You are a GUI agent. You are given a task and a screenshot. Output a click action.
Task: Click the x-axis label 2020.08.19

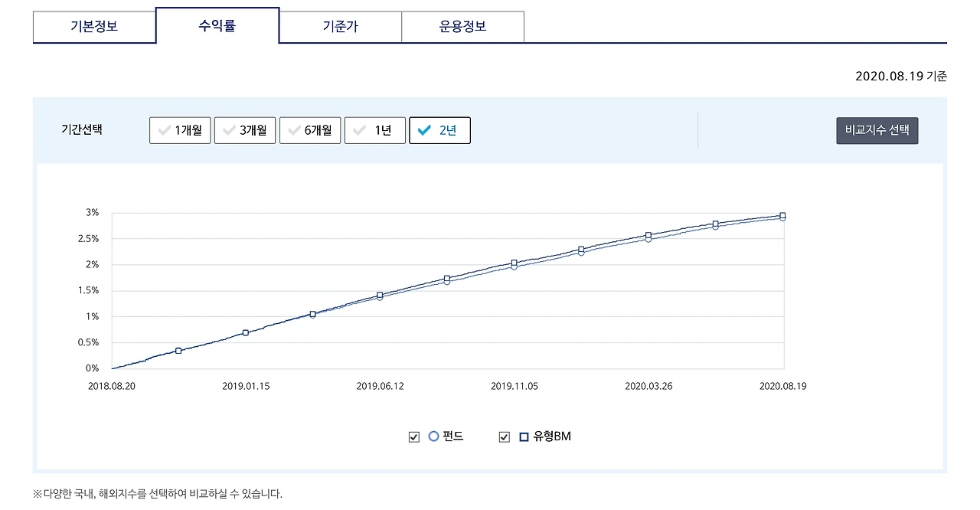click(782, 386)
